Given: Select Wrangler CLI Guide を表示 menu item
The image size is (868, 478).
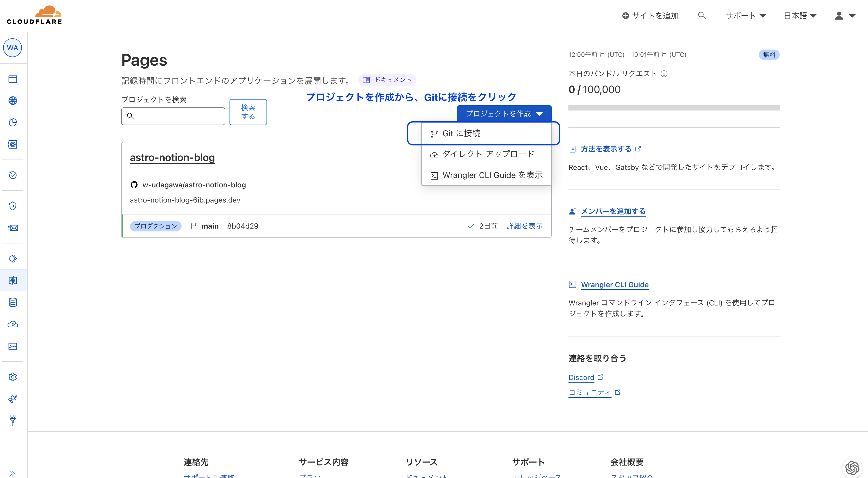Looking at the screenshot, I should point(492,175).
